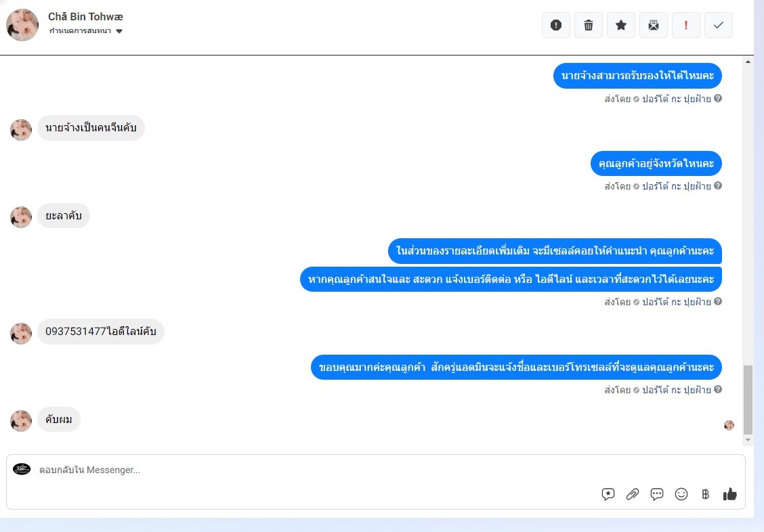Request payment with baht symbol icon
Screen dimensions: 764x532
click(706, 495)
